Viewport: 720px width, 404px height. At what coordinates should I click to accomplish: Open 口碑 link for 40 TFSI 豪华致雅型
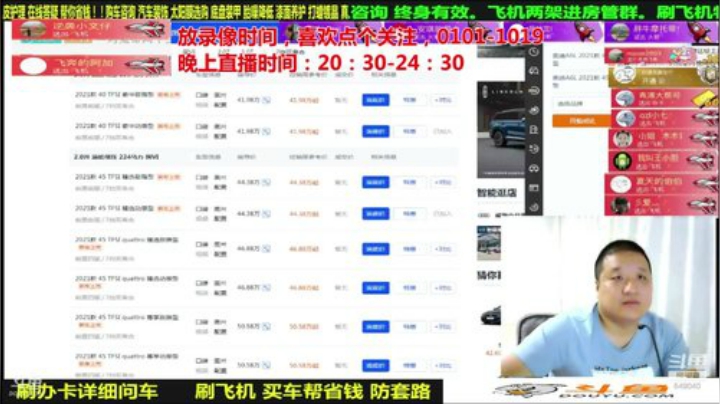202,95
